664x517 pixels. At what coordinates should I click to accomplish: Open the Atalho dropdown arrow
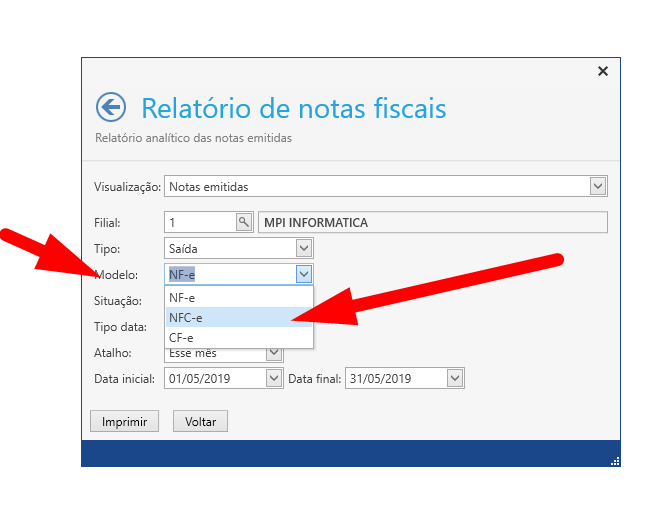(274, 352)
